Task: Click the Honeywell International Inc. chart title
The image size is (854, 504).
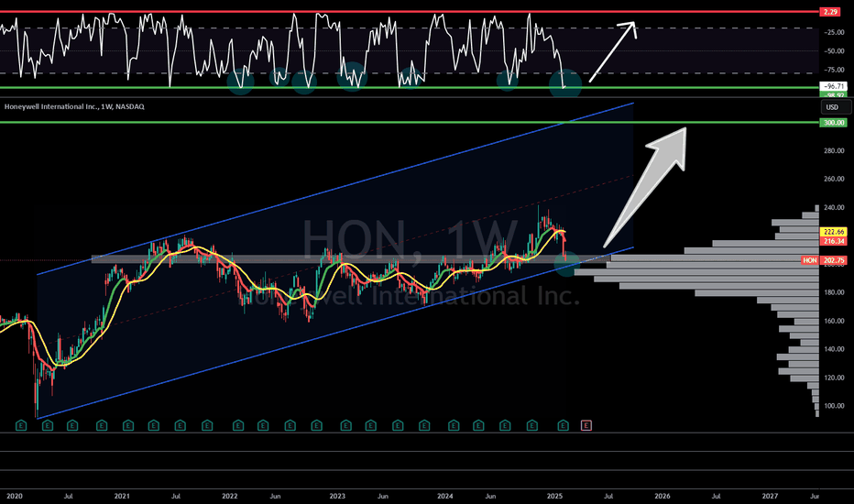Action: coord(74,107)
